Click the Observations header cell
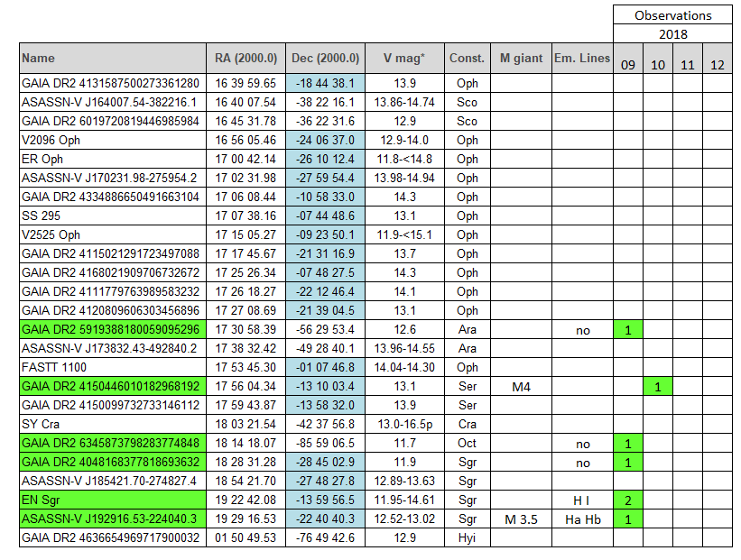 pos(672,15)
